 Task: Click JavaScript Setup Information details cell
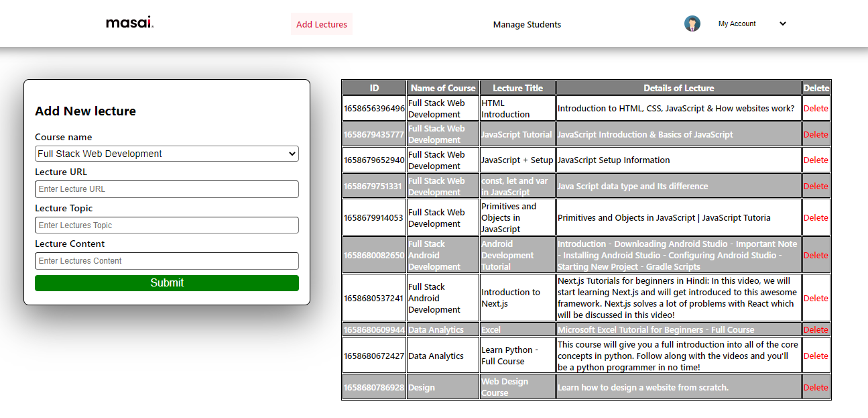(x=679, y=160)
